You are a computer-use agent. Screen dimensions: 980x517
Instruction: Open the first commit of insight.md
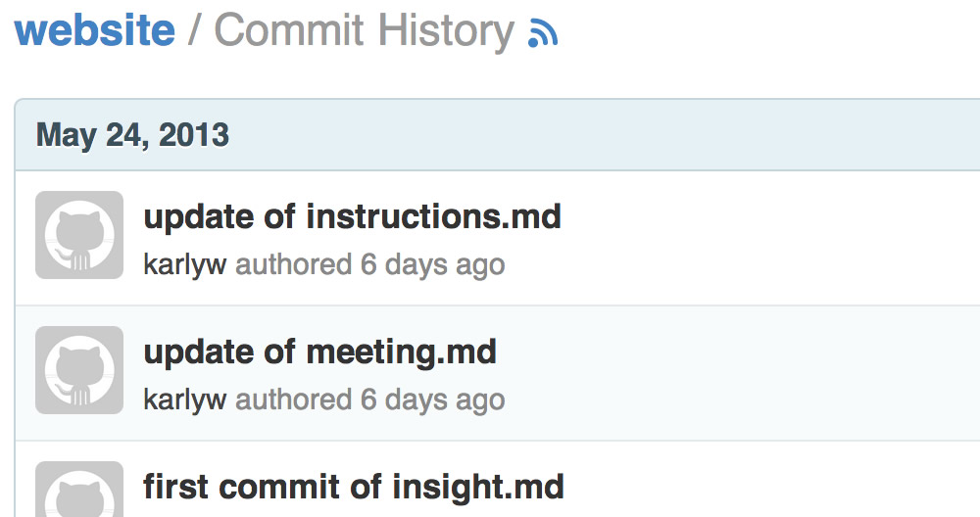click(354, 486)
